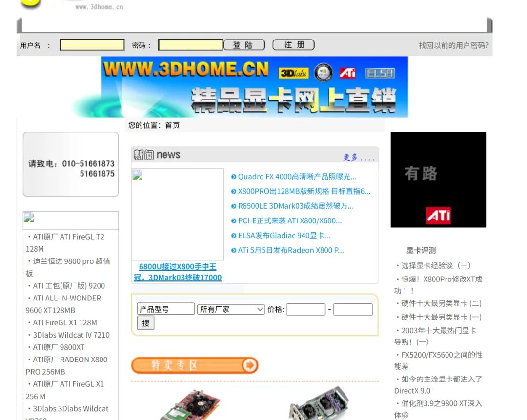Click bullet icon beside ELSA发布Gladiac news
Viewport: 527px width, 420px height.
click(x=234, y=236)
